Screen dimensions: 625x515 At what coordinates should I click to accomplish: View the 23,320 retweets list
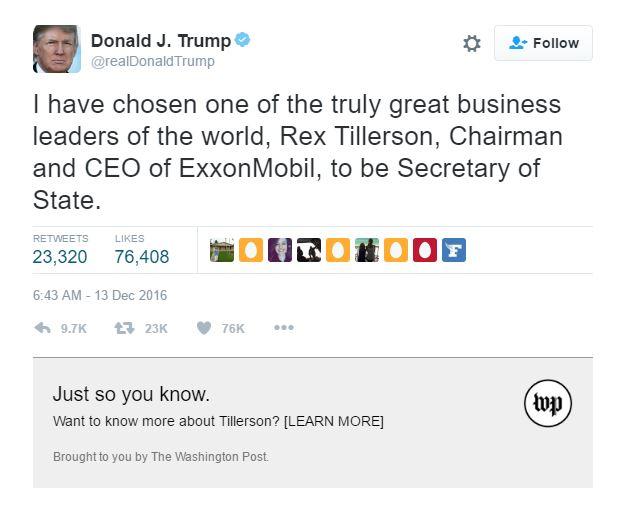60,257
